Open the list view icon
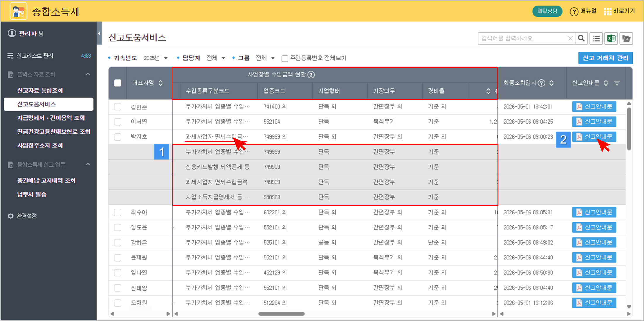The width and height of the screenshot is (644, 321). [x=596, y=38]
